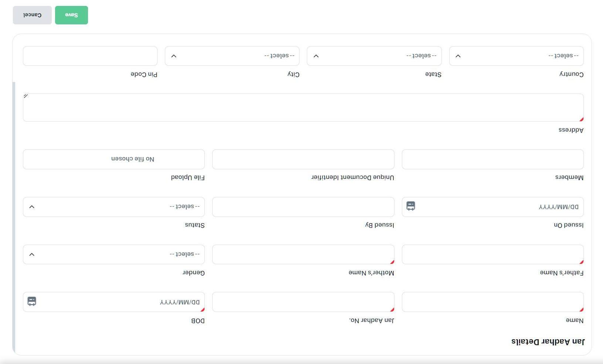Focus the Name input field

pyautogui.click(x=493, y=302)
